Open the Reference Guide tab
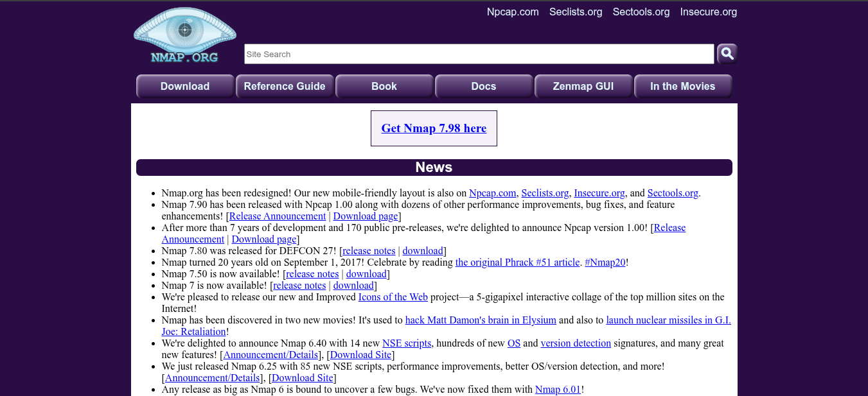The width and height of the screenshot is (868, 396). pyautogui.click(x=285, y=86)
